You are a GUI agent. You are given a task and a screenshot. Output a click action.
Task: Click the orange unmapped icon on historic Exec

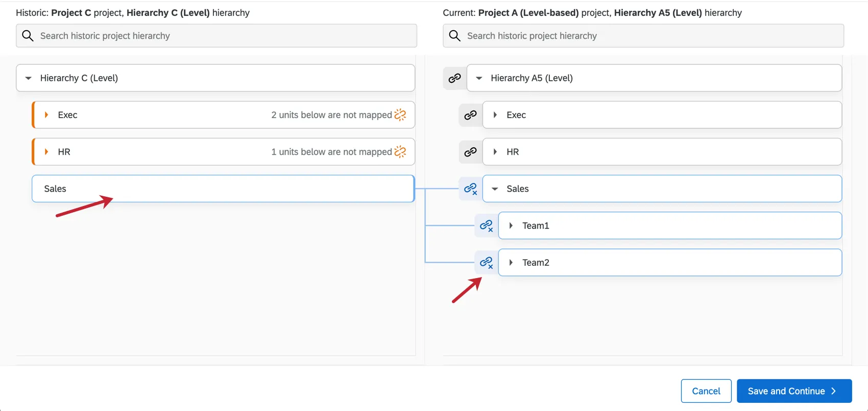(400, 115)
